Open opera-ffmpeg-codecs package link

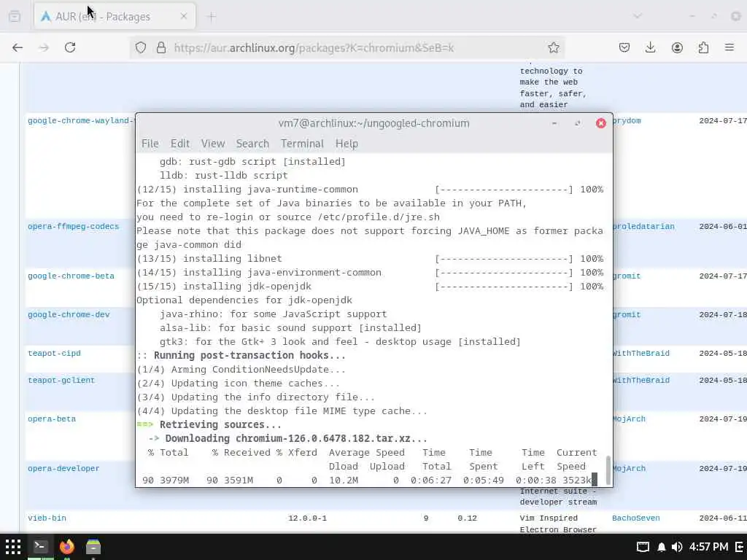[x=74, y=227]
